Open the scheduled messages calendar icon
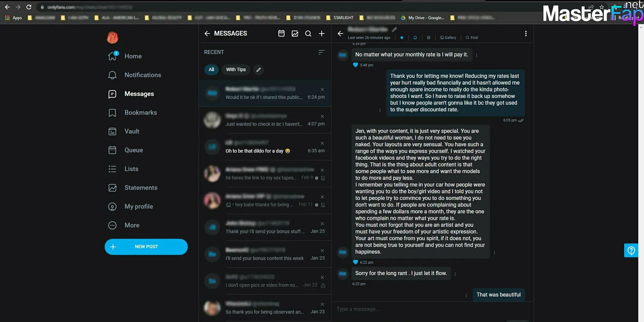This screenshot has width=644, height=322. pos(281,34)
